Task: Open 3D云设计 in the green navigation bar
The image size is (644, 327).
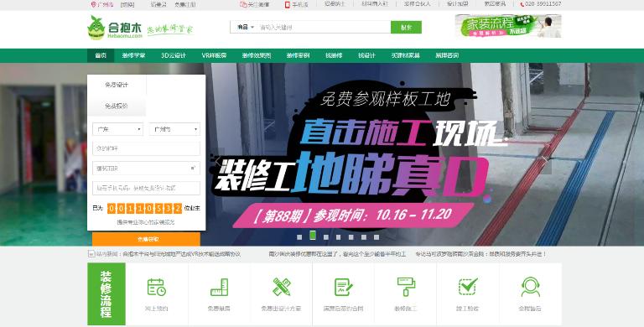Action: pyautogui.click(x=174, y=55)
